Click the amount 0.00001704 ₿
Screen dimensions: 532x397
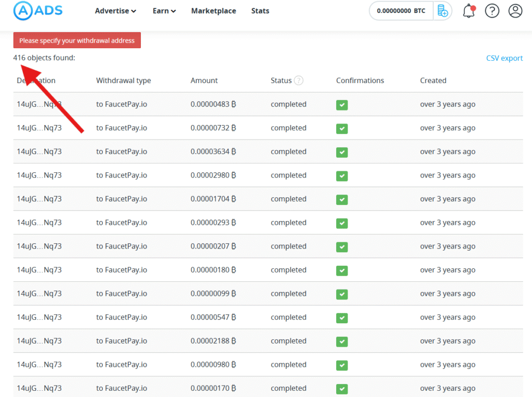point(213,199)
